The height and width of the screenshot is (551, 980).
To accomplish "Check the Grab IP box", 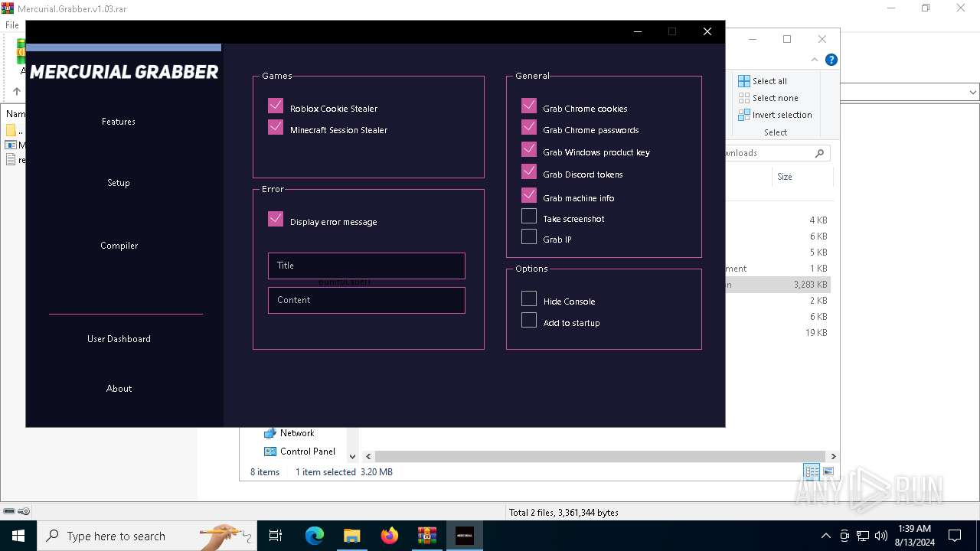I will (529, 236).
